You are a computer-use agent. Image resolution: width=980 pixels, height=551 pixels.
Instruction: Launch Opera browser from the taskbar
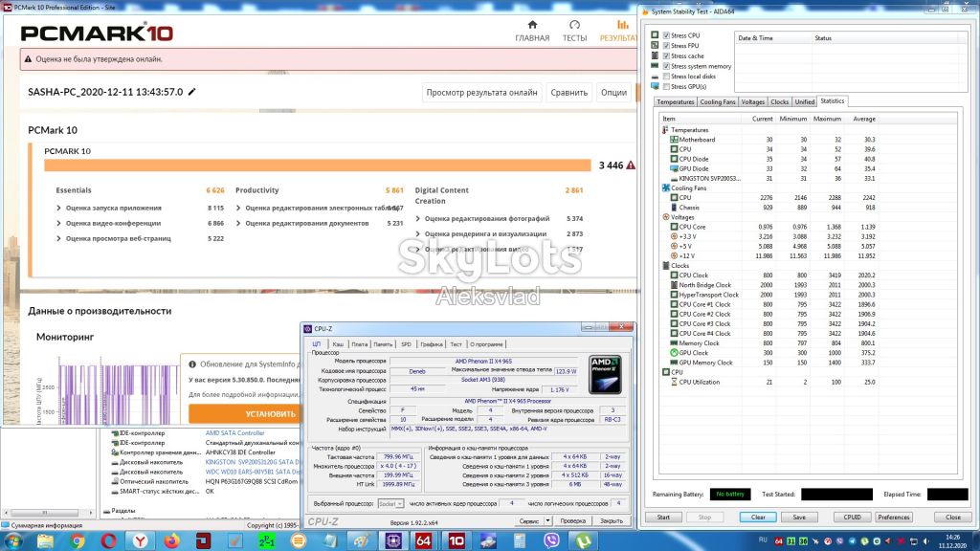109,540
